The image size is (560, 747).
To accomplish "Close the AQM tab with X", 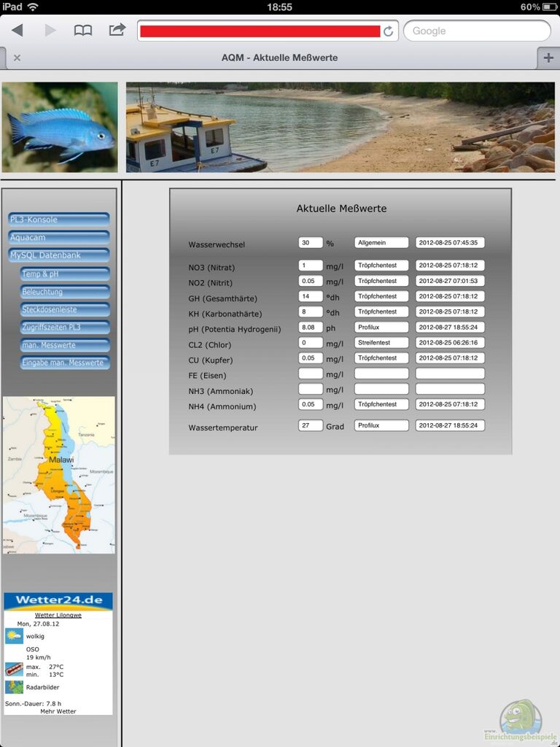I will pos(17,58).
